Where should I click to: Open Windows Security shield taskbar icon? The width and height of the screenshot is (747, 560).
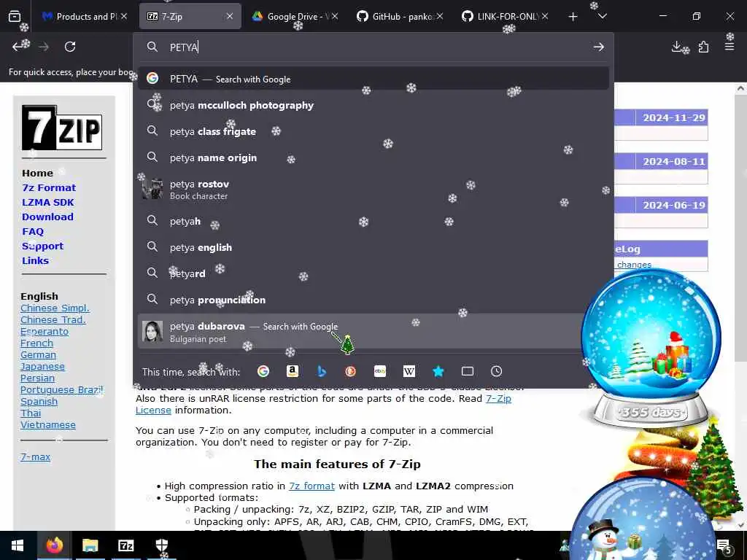162,545
